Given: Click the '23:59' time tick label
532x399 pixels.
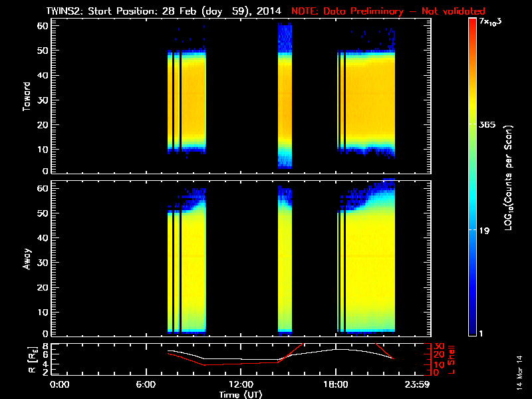Looking at the screenshot, I should click(x=418, y=384).
